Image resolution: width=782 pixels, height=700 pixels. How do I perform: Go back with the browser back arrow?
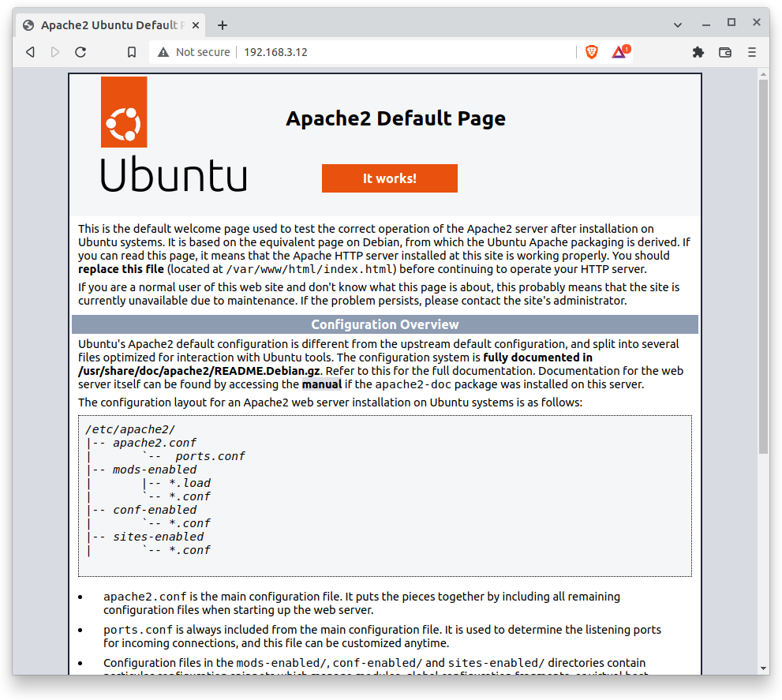(31, 52)
